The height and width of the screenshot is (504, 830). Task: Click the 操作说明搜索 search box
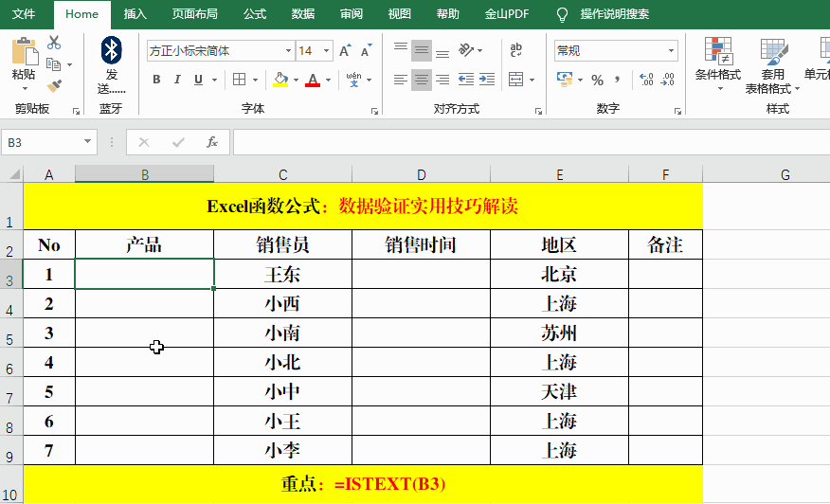[615, 14]
